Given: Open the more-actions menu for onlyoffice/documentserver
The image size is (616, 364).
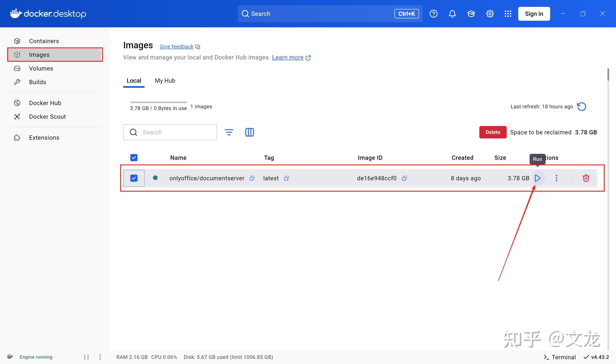Looking at the screenshot, I should pos(556,178).
